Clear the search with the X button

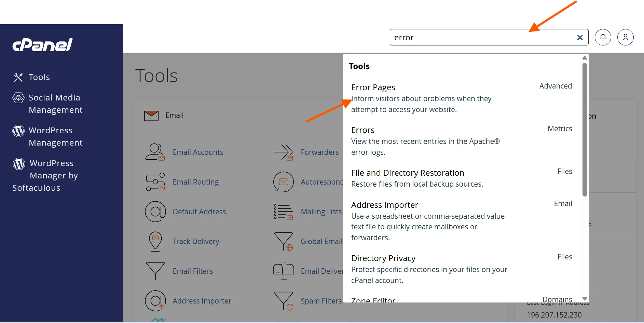click(580, 37)
